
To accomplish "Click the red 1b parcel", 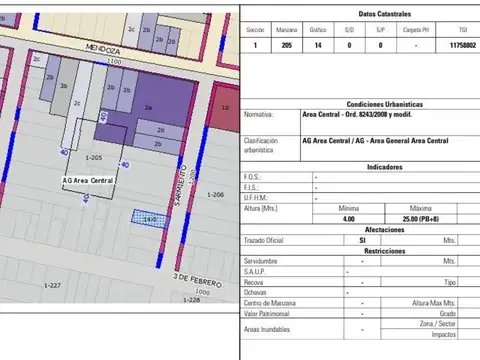I will (x=225, y=108).
